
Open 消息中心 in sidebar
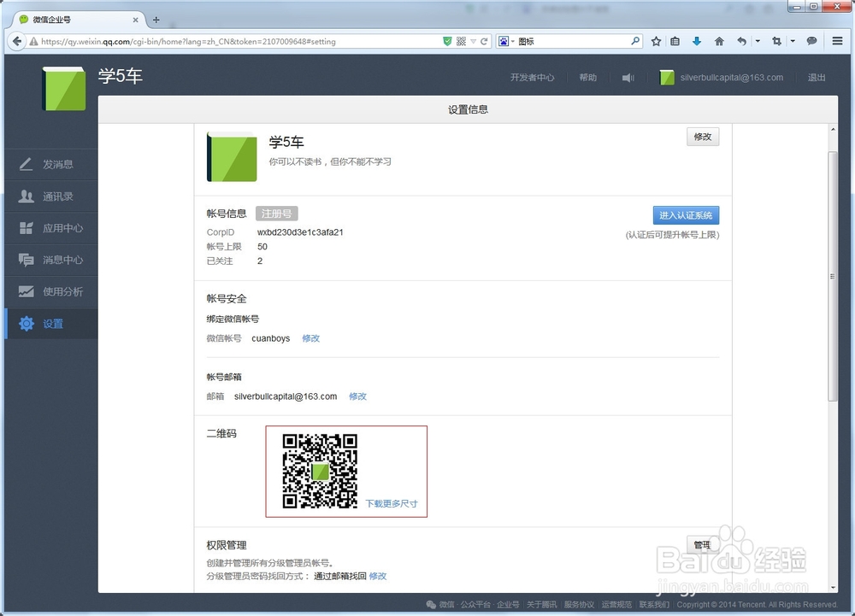[x=51, y=259]
